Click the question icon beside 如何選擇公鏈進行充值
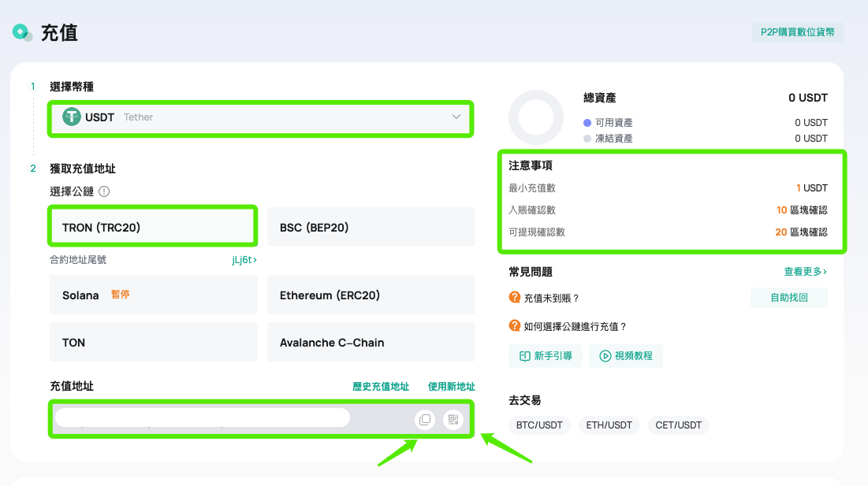Image resolution: width=868 pixels, height=486 pixels. [x=514, y=325]
